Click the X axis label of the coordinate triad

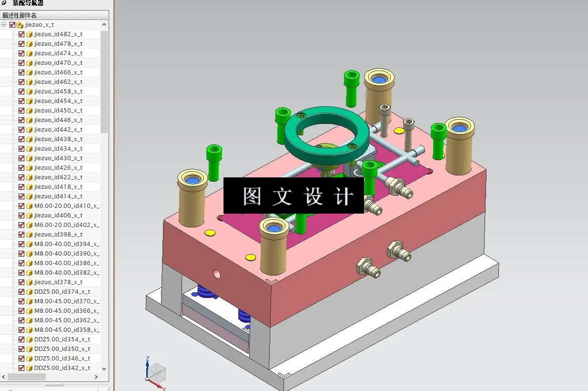[164, 389]
